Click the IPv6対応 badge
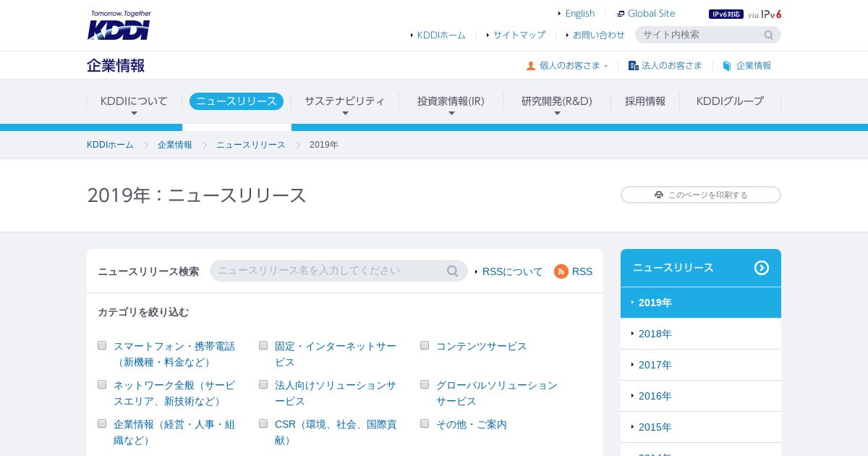Image resolution: width=868 pixels, height=456 pixels. (726, 14)
